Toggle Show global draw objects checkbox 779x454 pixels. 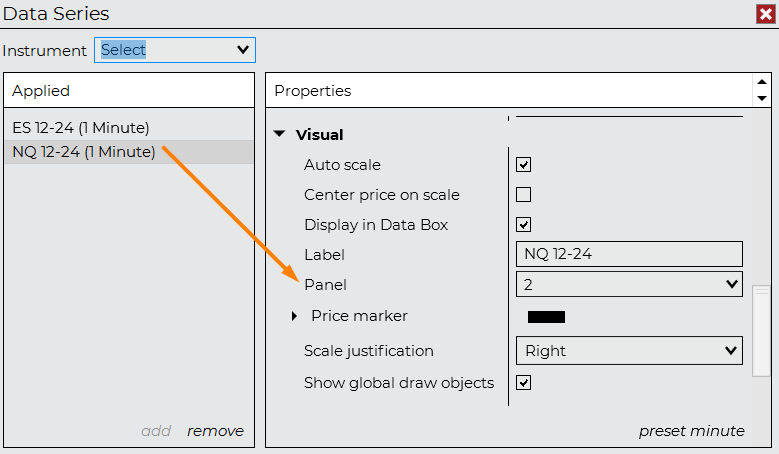[523, 382]
